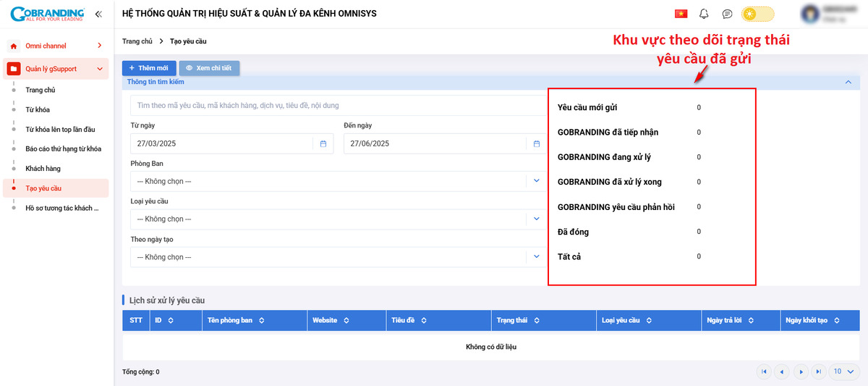Open the Theo ngày tạo dropdown
Screen dimensions: 868x386
[x=536, y=256]
